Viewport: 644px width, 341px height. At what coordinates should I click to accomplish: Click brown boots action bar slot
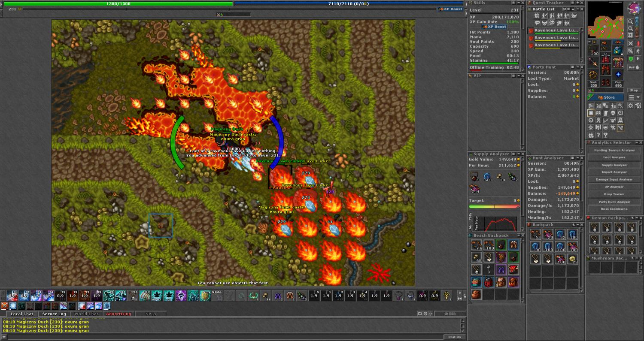coord(290,296)
